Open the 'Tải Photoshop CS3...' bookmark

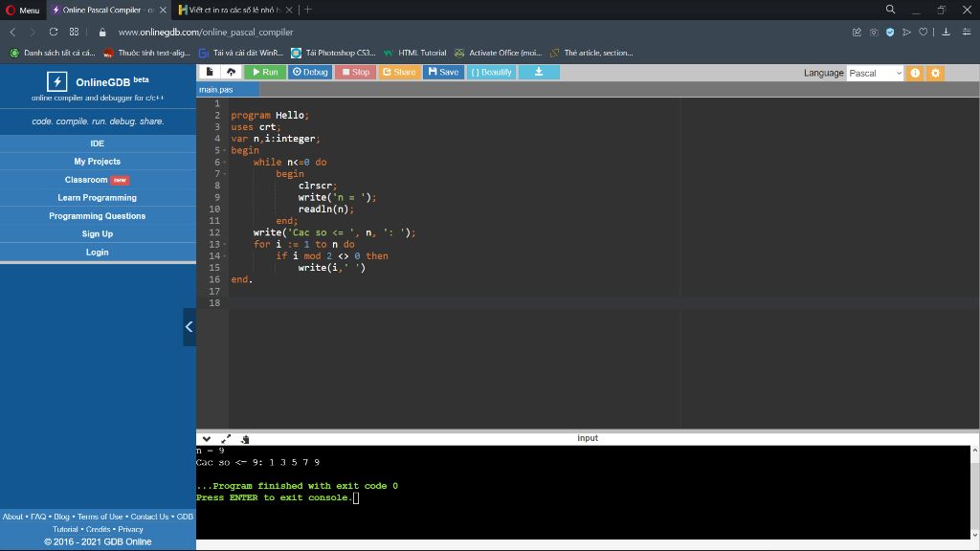click(x=334, y=54)
